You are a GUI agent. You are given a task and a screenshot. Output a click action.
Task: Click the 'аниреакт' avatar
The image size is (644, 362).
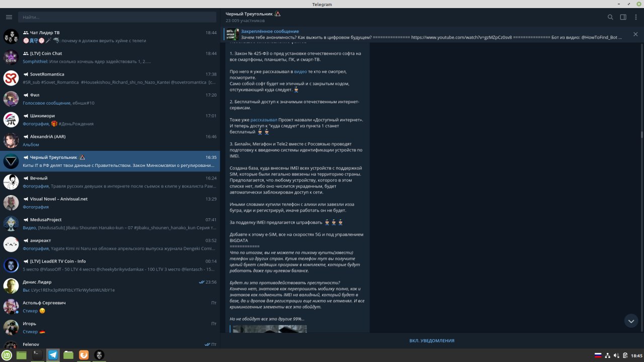click(x=11, y=244)
